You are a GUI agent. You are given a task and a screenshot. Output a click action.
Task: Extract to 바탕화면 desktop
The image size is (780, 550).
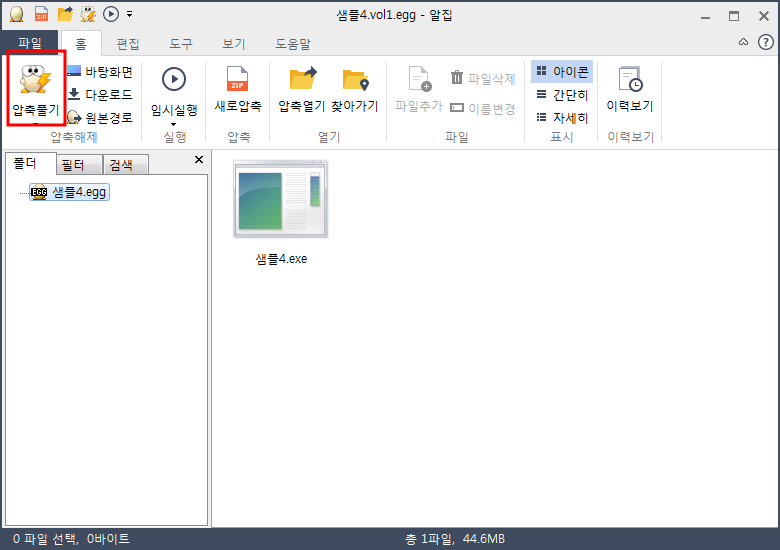(100, 72)
